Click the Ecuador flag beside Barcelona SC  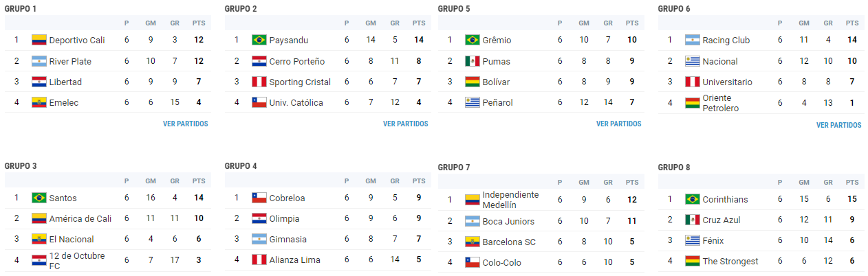(x=472, y=242)
